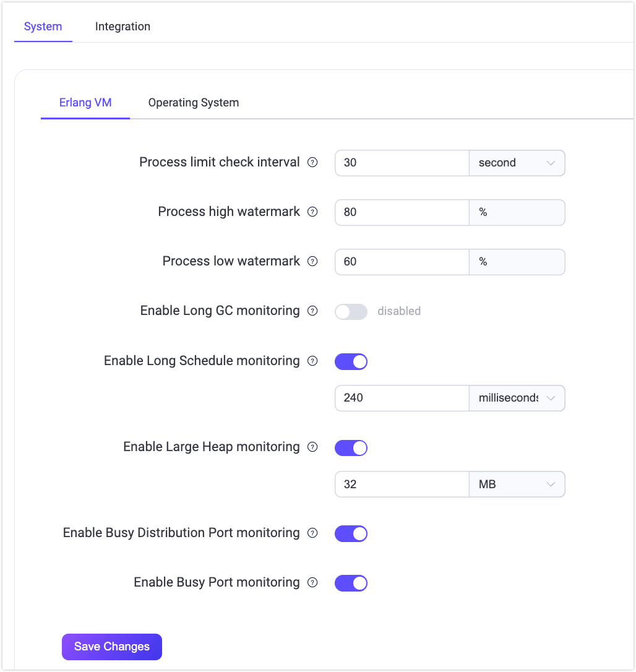Click help icon for Enable Busy Port monitoring
Image resolution: width=636 pixels, height=672 pixels.
[x=312, y=583]
